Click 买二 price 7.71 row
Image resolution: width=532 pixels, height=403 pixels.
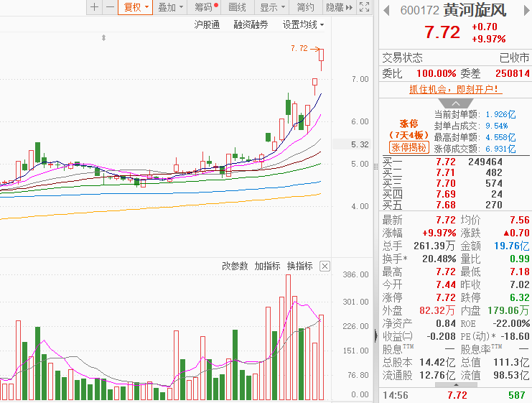[454, 172]
